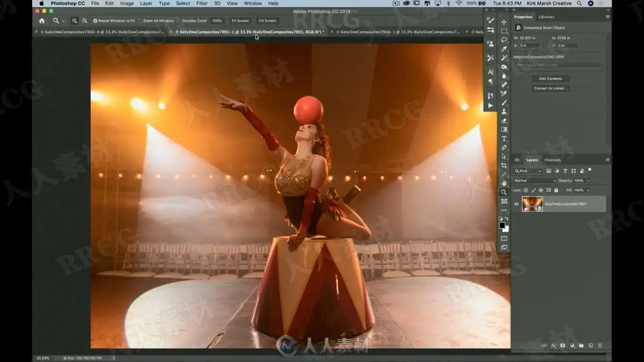Screen dimensions: 644x362
Task: Open the Edit Toolbar three-dots icon
Action: [x=504, y=210]
